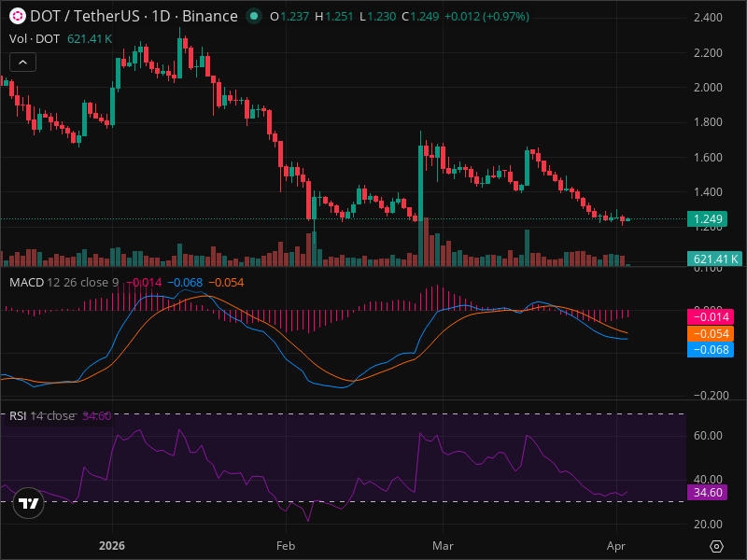Click the MACD signal value label −0.054
The width and height of the screenshot is (747, 560).
[x=711, y=334]
